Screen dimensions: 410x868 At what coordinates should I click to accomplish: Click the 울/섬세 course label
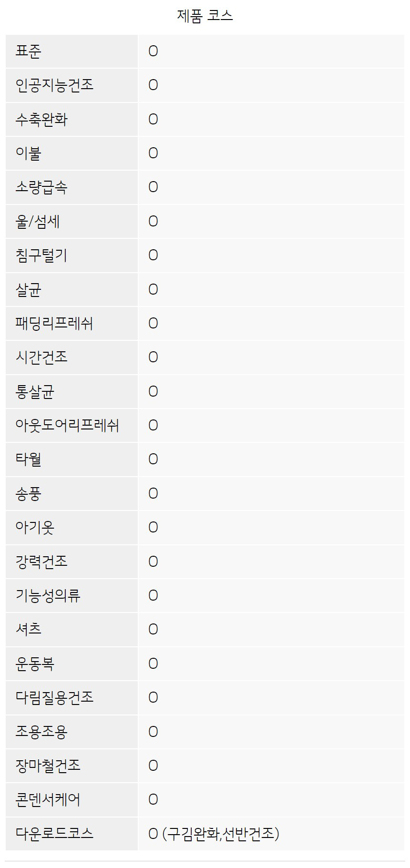coord(38,221)
